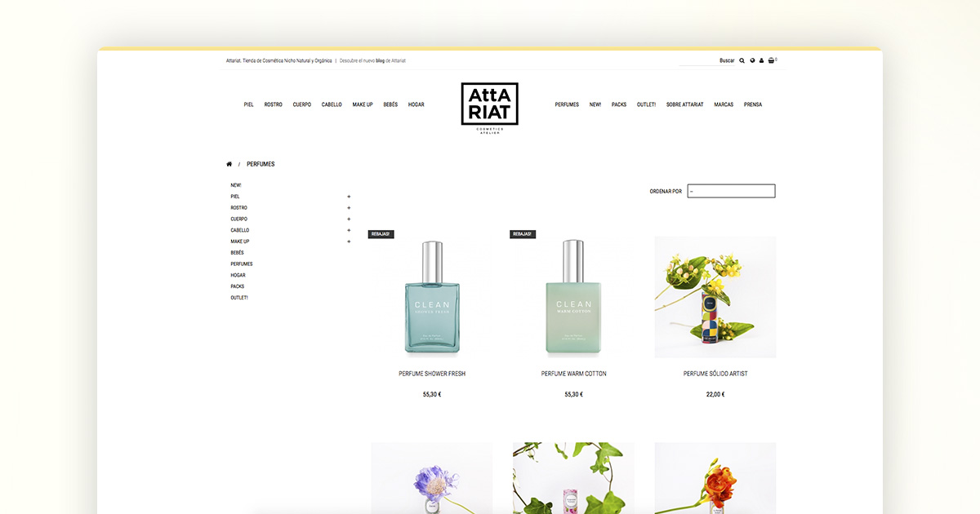Click the Shower Fresh 55,30 € price
Viewport: 980px width, 514px height.
432,395
